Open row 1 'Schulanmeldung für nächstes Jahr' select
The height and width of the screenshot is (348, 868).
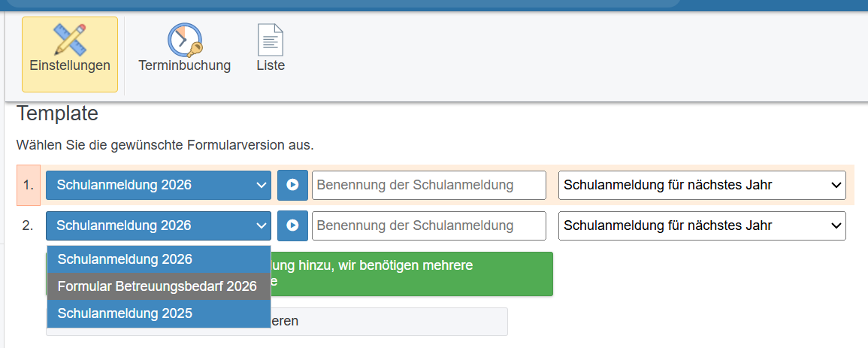pyautogui.click(x=701, y=185)
